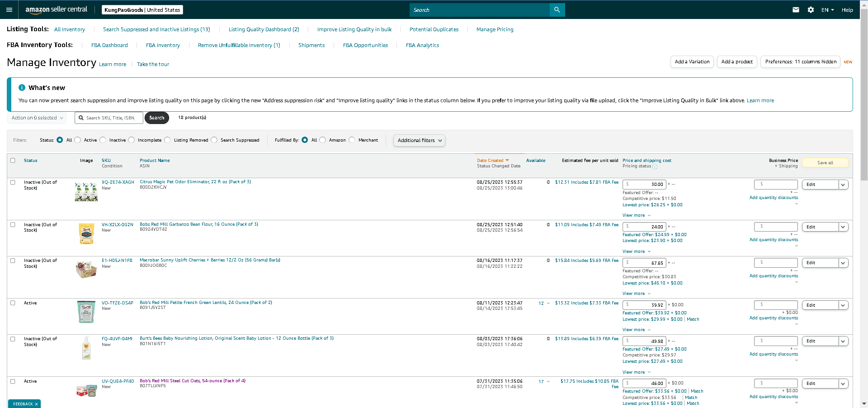Click SKU link 9Q-2E74-XAGH
The image size is (868, 408).
pyautogui.click(x=118, y=182)
